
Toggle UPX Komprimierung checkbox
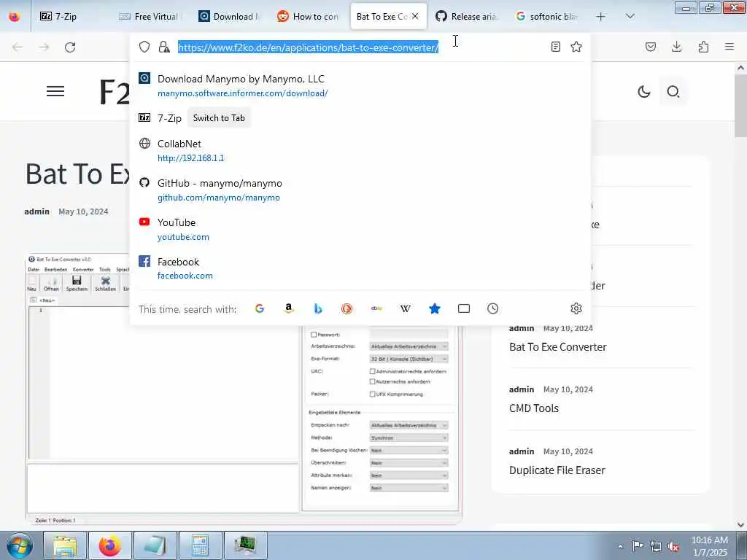click(x=373, y=394)
